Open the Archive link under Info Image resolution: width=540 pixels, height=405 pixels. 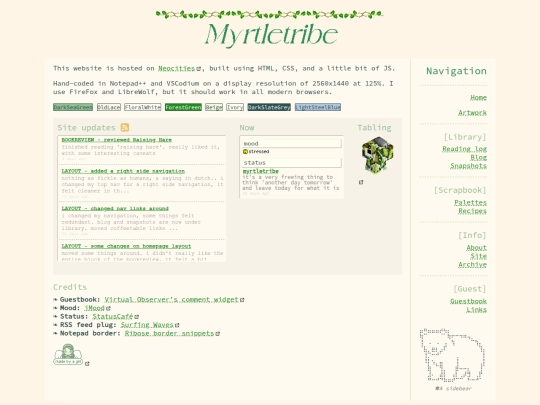[472, 264]
